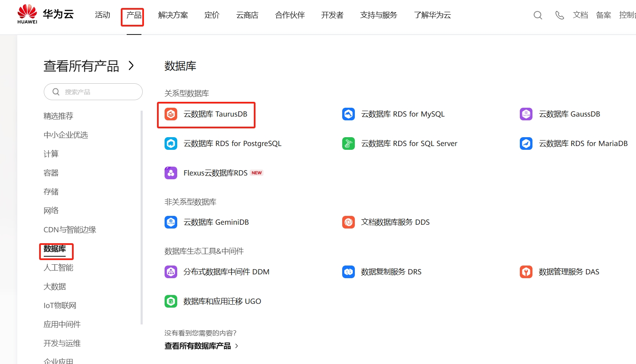This screenshot has width=636, height=364.
Task: Select 精选推荐 category
Action: 59,116
